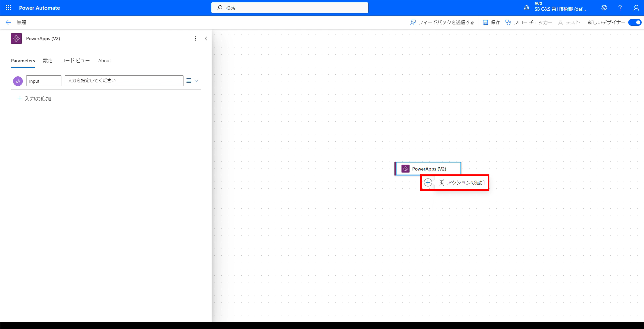This screenshot has height=329, width=644.
Task: Click the save disk icon
Action: [485, 23]
